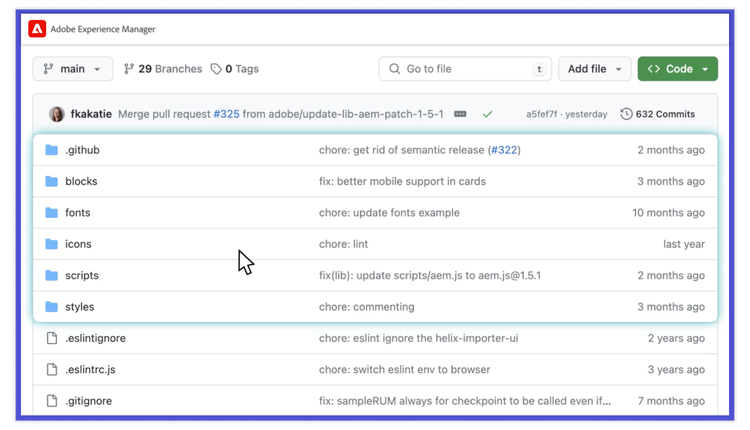Click the Go to file search field
The image size is (750, 430).
(x=465, y=69)
